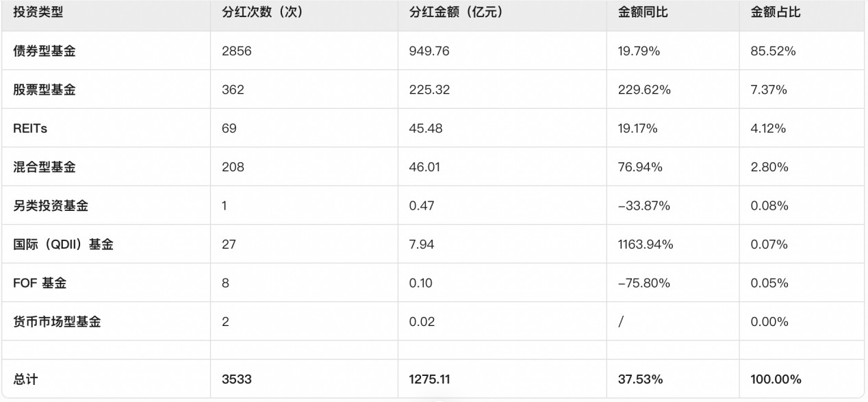
Task: Click the total 1275.11 amount cell
Action: pos(429,379)
